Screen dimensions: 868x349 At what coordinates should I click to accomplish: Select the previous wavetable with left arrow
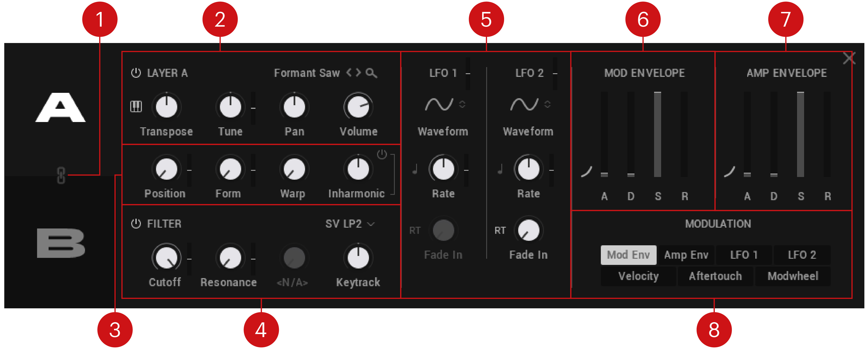(x=349, y=72)
